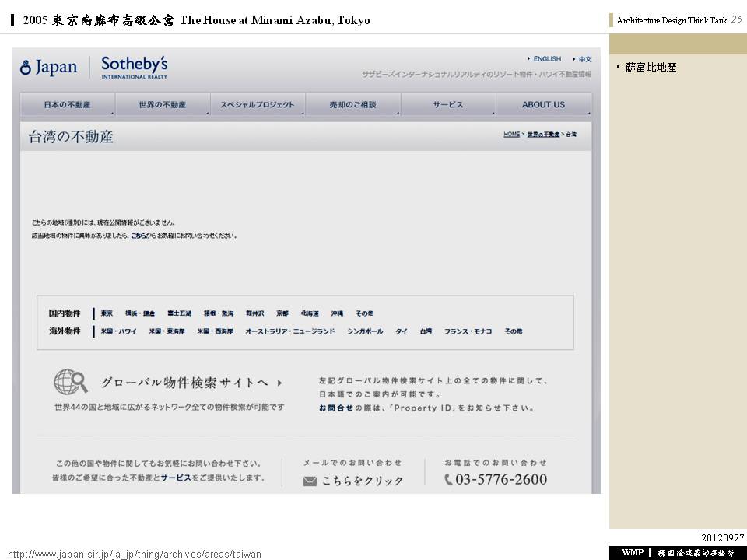Select 軽井沢 in domestic properties
Screen dimensions: 747x560
pyautogui.click(x=255, y=313)
